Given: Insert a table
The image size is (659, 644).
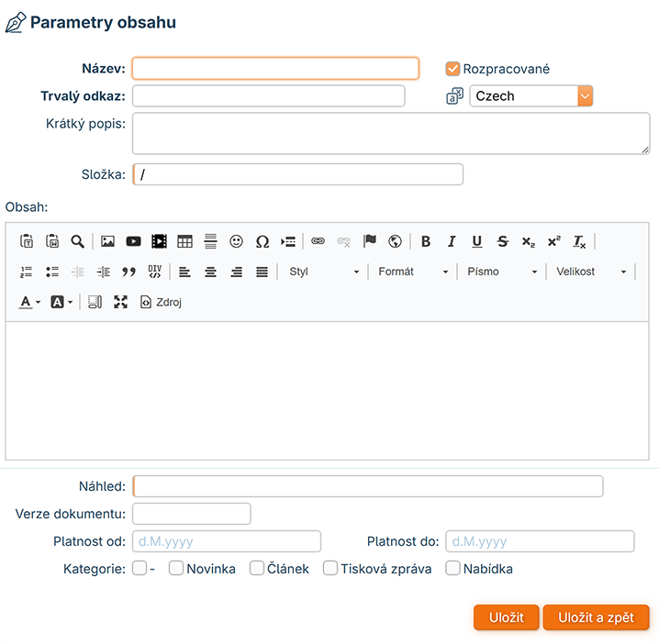Looking at the screenshot, I should point(184,241).
